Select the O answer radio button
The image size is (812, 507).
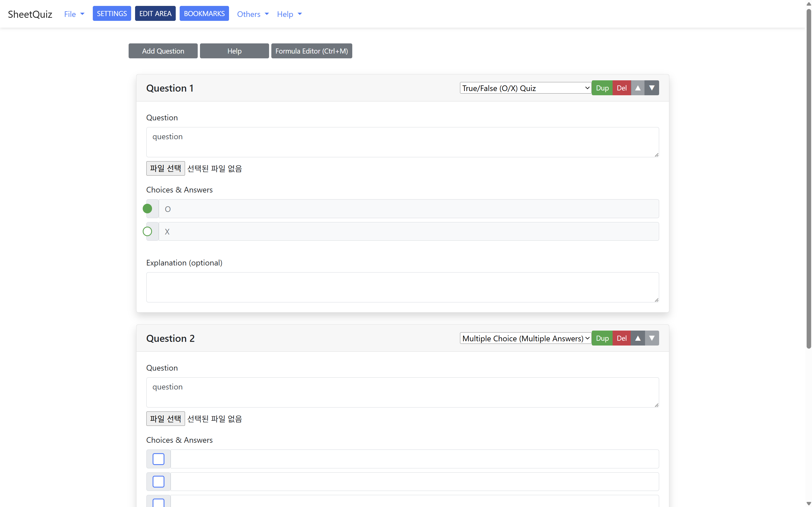(x=147, y=209)
